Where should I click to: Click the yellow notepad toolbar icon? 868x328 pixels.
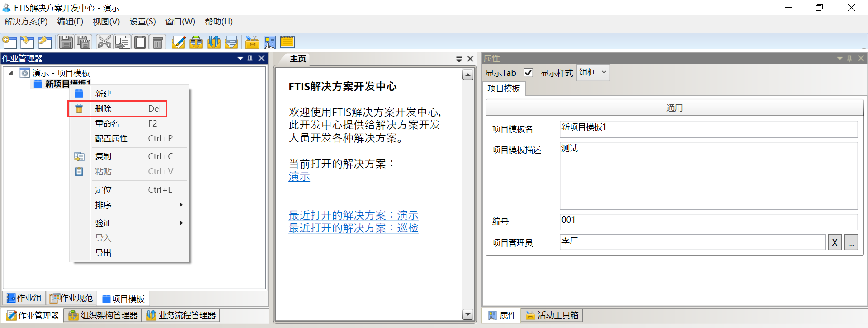287,42
